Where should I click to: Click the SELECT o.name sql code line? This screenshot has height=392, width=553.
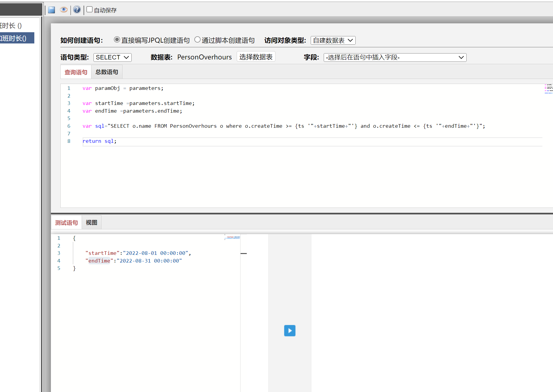tap(284, 126)
